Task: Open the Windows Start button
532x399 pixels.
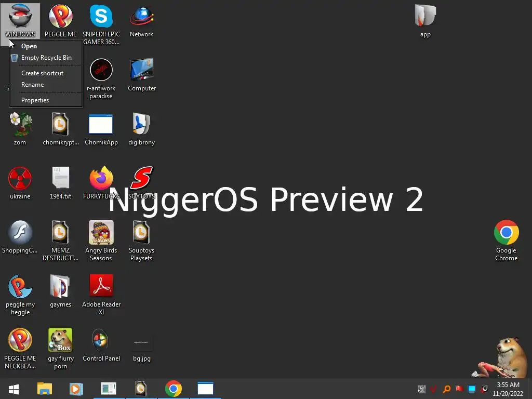Action: pos(14,389)
